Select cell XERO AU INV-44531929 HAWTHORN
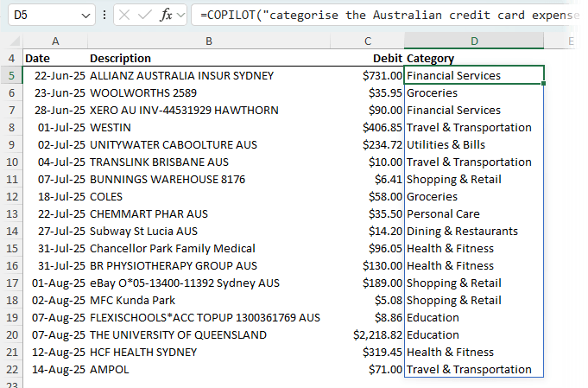Screen dimensions: 588x388 (209, 110)
